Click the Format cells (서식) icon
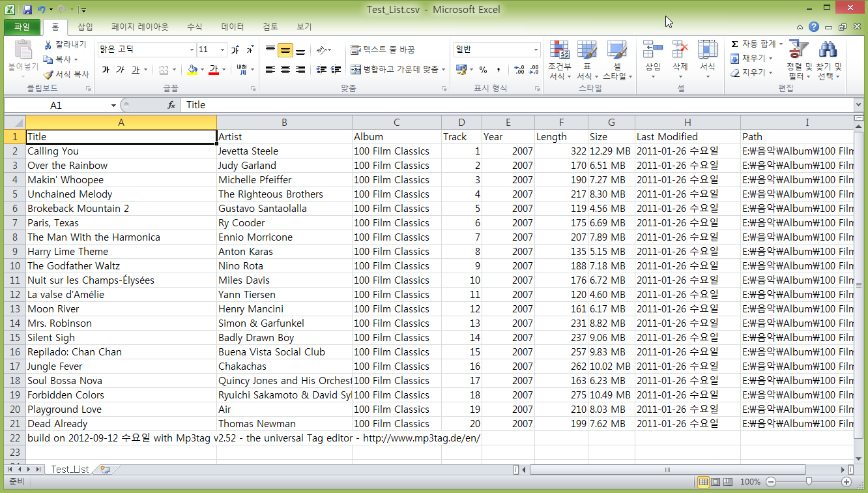868x493 pixels. pyautogui.click(x=708, y=50)
